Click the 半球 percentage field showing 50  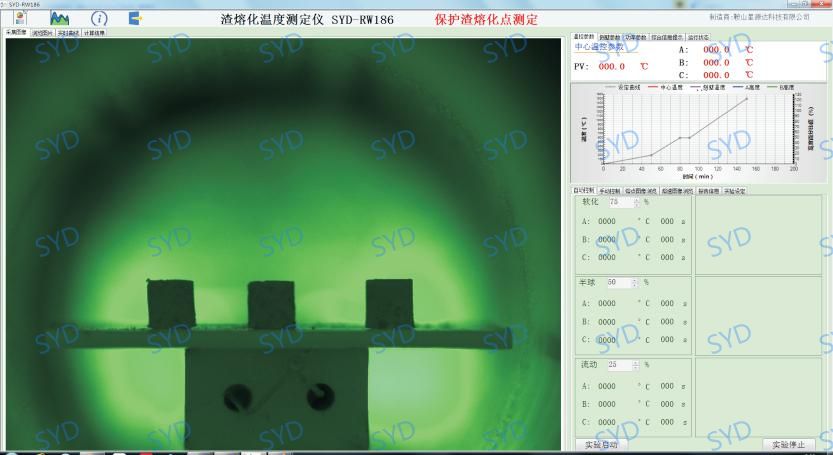pyautogui.click(x=618, y=283)
